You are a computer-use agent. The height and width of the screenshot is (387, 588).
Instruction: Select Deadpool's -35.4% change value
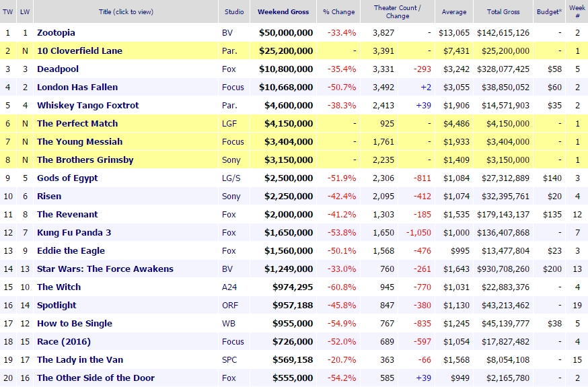point(342,69)
